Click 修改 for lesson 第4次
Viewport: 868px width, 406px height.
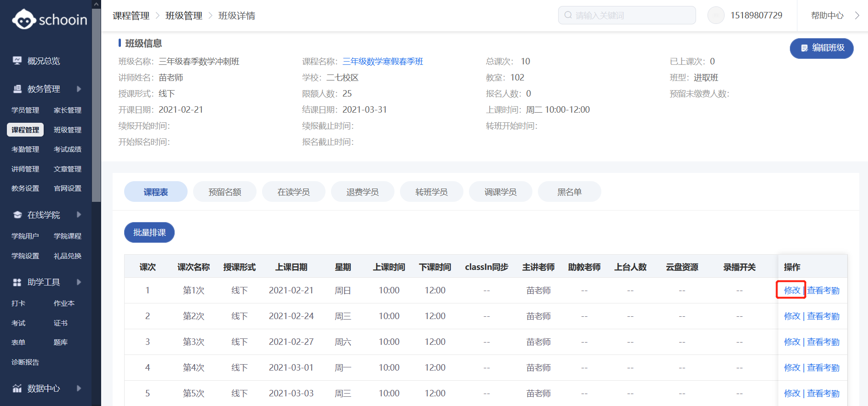click(792, 368)
